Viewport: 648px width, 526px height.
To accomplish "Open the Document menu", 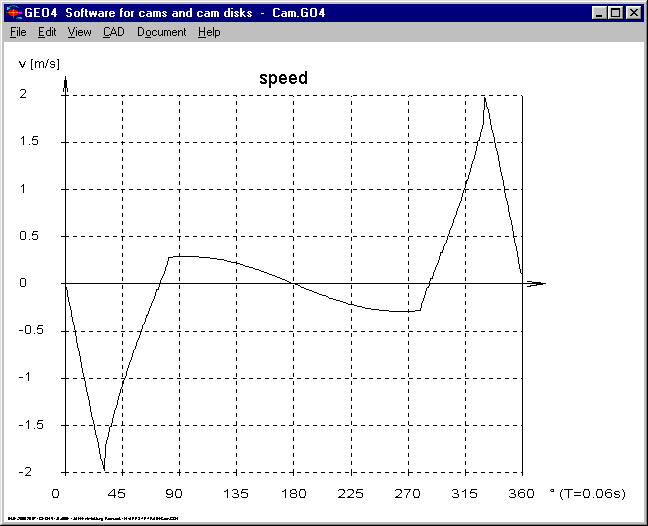I will 161,32.
